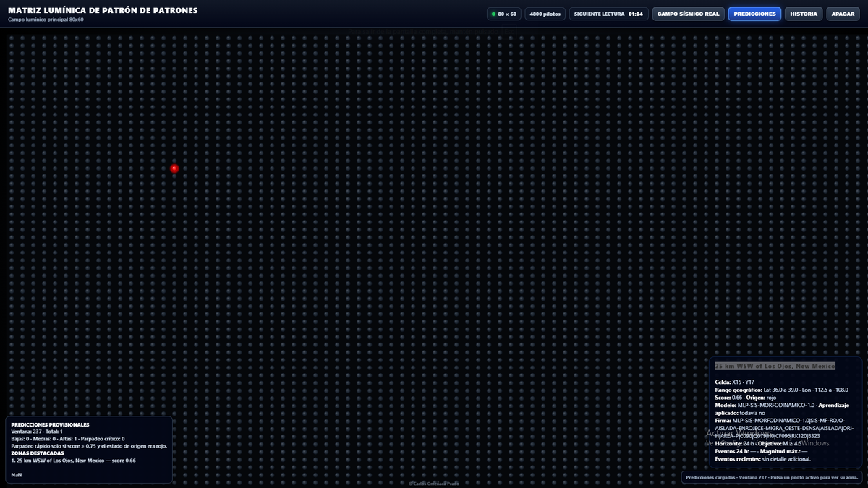
Task: Click the SIGUIENTE LECTURA 01:04 countdown
Action: tap(608, 14)
